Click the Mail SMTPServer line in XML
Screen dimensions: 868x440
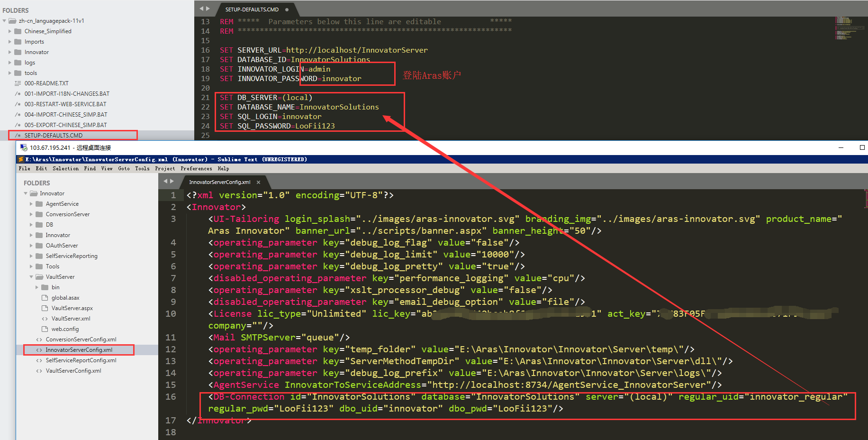pos(279,338)
